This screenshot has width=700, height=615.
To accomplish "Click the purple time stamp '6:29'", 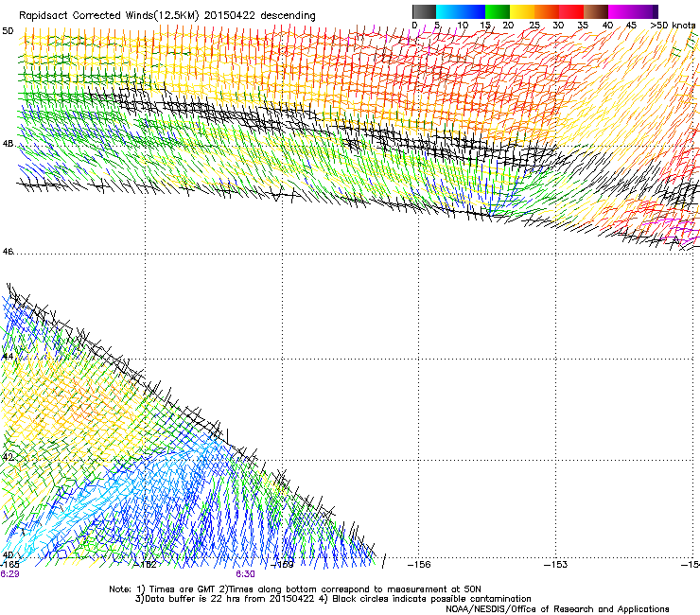I will (x=9, y=574).
